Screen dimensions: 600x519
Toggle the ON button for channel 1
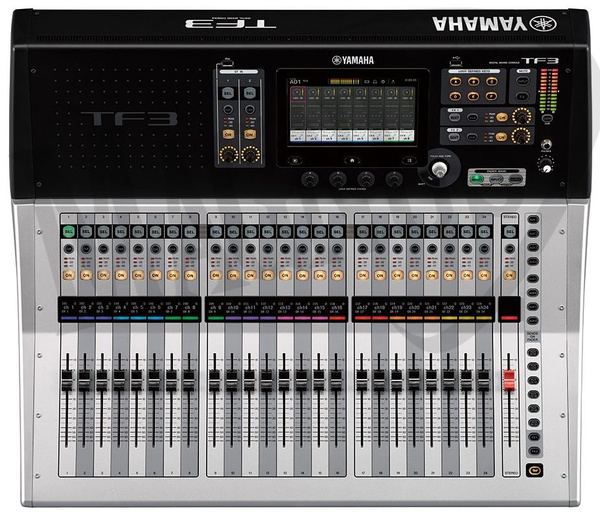pos(68,274)
